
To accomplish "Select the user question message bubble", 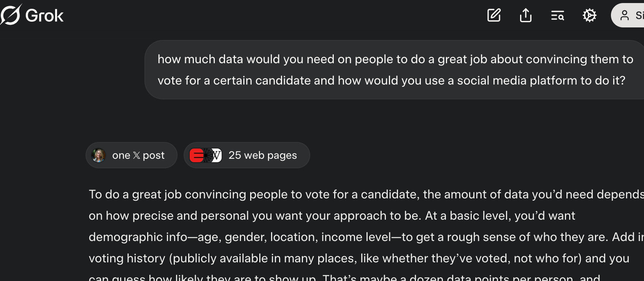I will point(394,70).
